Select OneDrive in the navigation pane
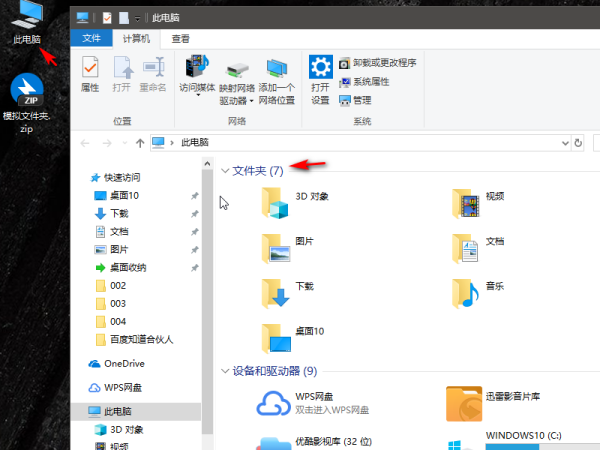Viewport: 600px width, 450px height. click(124, 363)
